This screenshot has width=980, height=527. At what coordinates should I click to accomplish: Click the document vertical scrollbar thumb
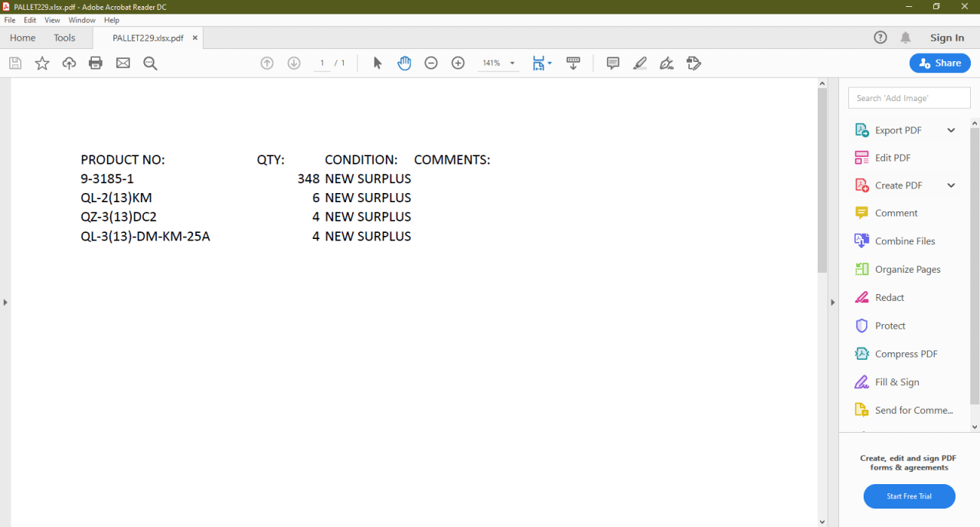coord(822,180)
